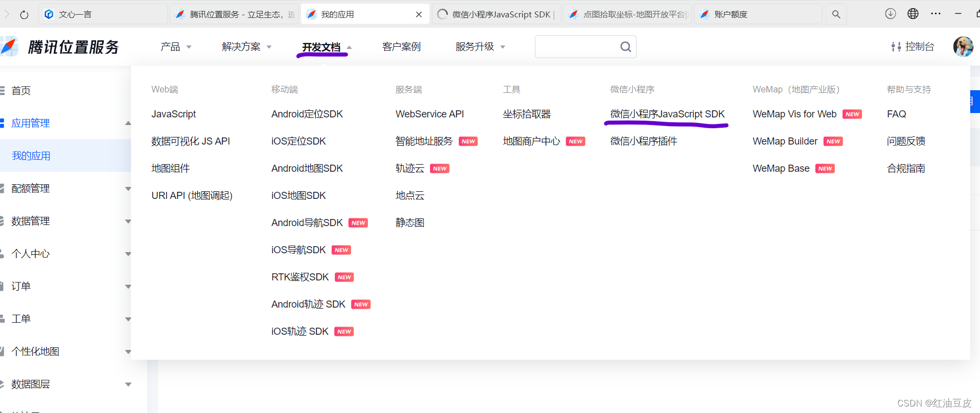Screen dimensions: 980x413
Task: Open the 微信小程序插件 link
Action: pyautogui.click(x=644, y=141)
